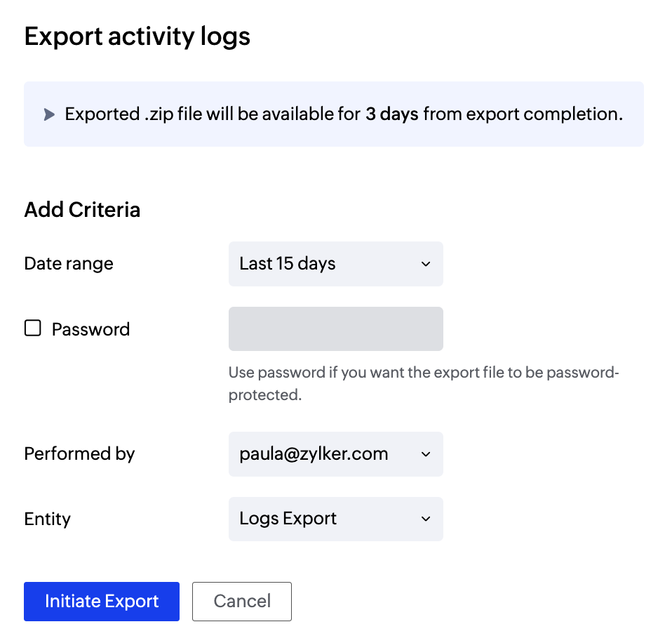Focus the greyed-out password input field

pyautogui.click(x=335, y=329)
